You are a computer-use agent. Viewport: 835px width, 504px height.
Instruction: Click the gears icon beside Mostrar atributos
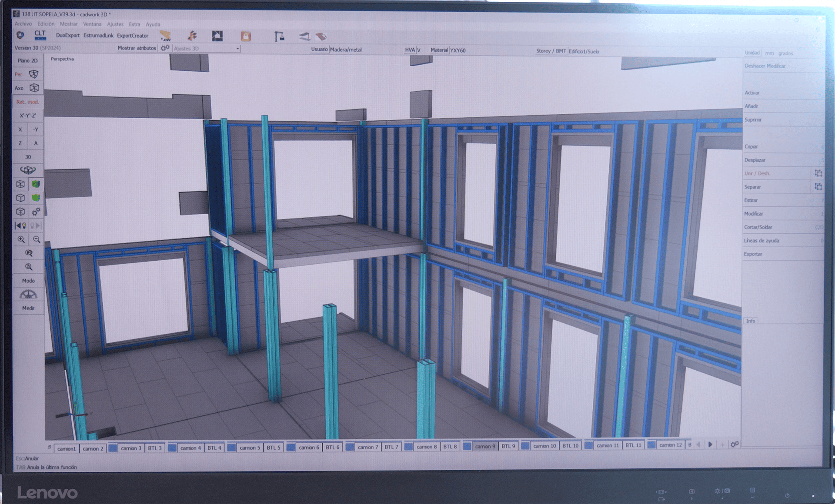click(x=165, y=48)
